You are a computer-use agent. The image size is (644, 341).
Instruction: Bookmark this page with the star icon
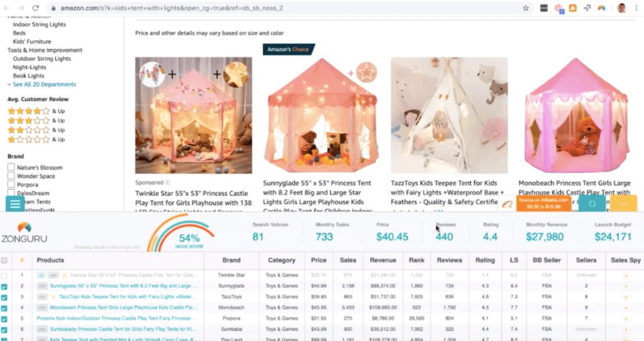(x=526, y=8)
